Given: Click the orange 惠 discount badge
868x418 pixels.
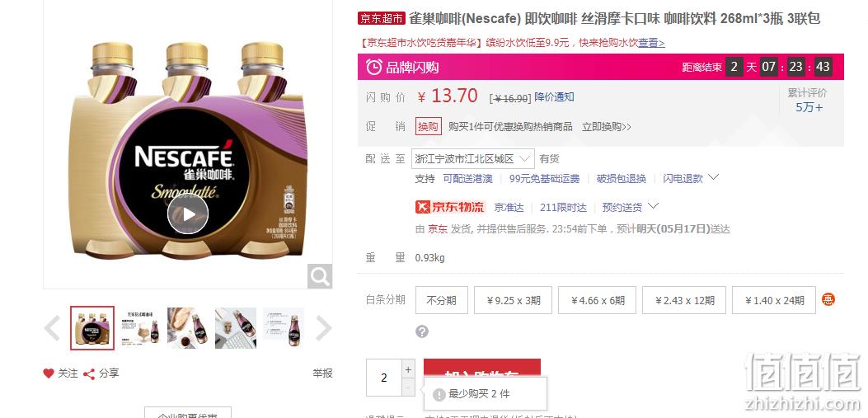Looking at the screenshot, I should click(x=828, y=299).
